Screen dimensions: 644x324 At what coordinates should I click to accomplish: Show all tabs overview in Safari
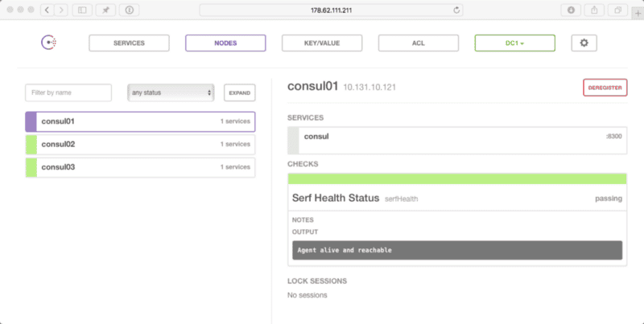tap(617, 10)
